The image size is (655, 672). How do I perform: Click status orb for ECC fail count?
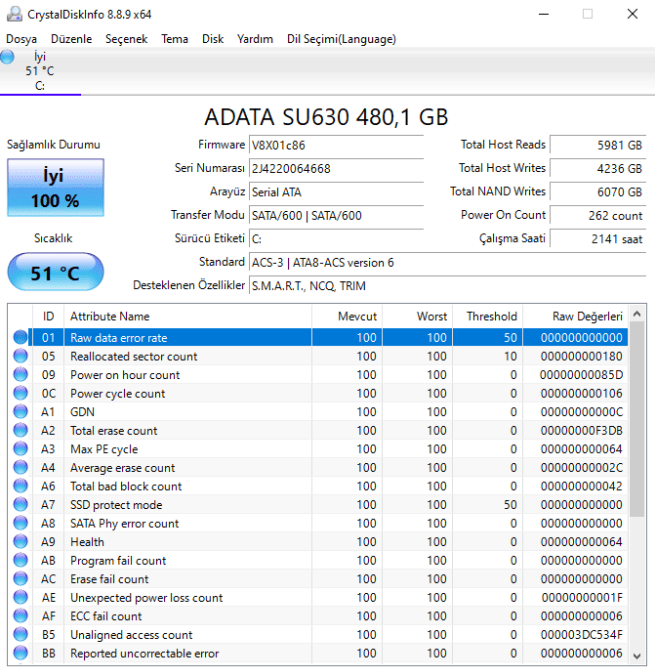pos(20,616)
